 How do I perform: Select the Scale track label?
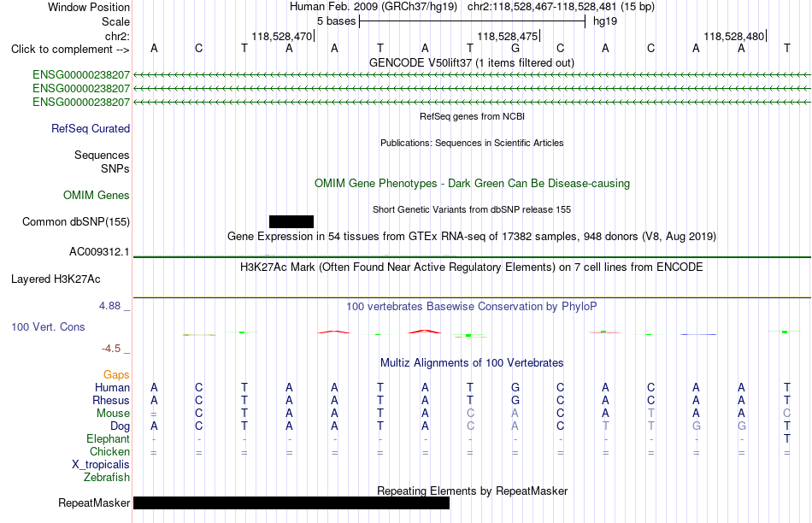click(115, 21)
